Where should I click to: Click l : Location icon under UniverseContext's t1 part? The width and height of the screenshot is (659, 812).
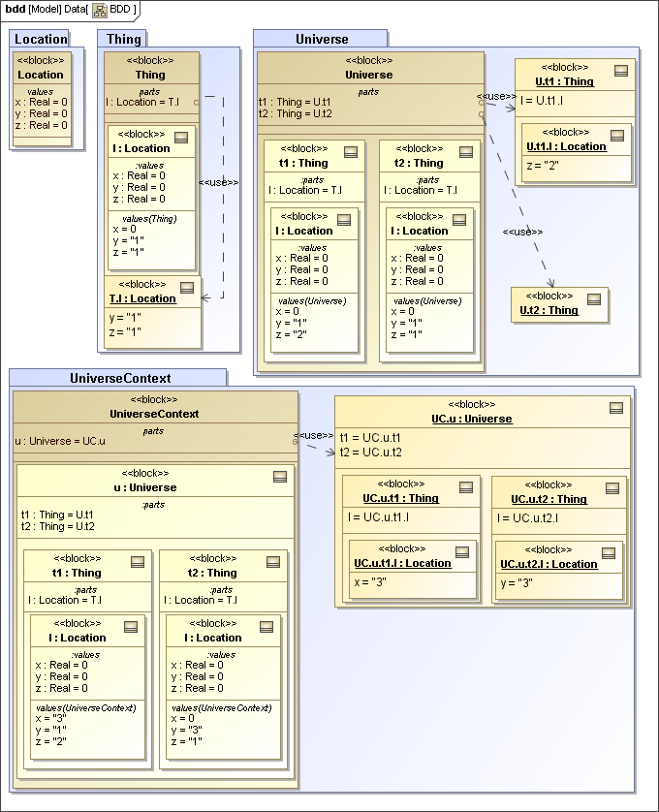(131, 627)
